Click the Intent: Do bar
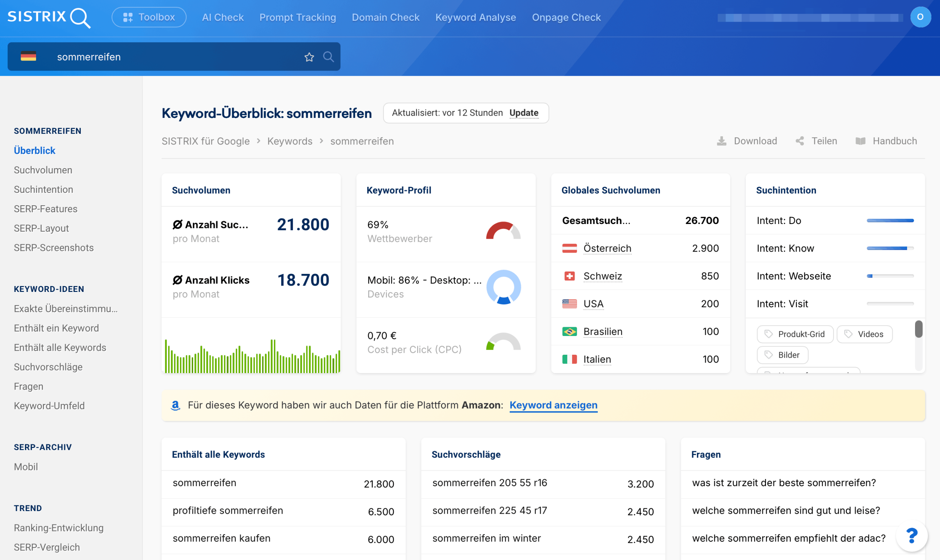 click(890, 220)
